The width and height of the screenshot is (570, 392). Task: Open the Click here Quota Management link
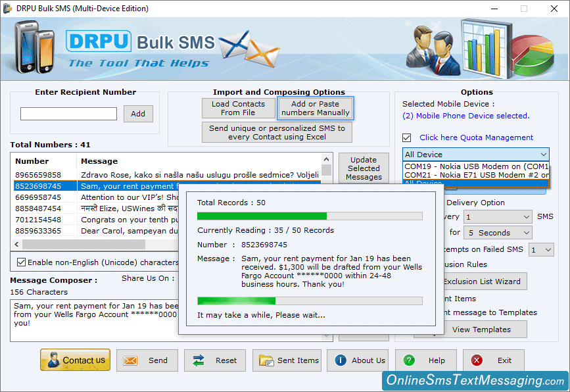(x=476, y=137)
